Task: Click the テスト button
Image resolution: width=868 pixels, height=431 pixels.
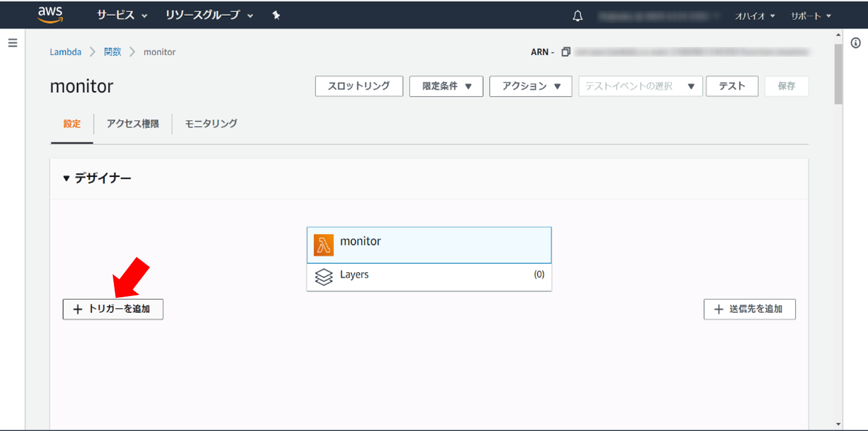Action: (732, 86)
